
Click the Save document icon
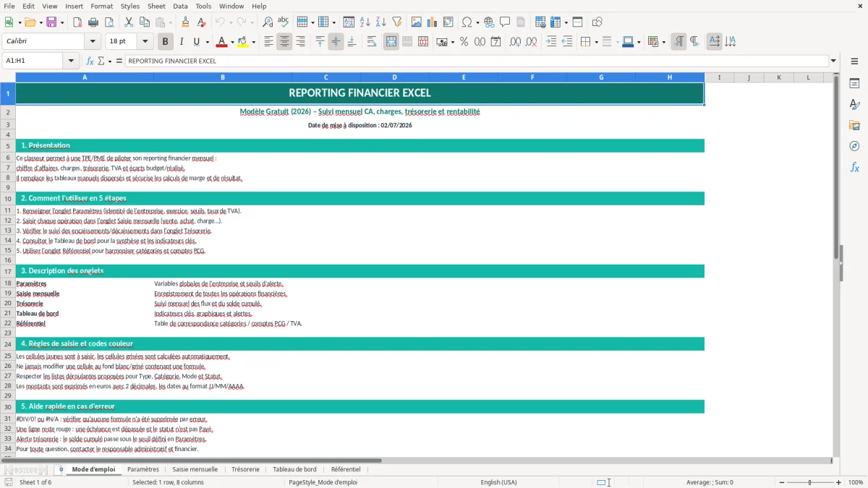51,22
